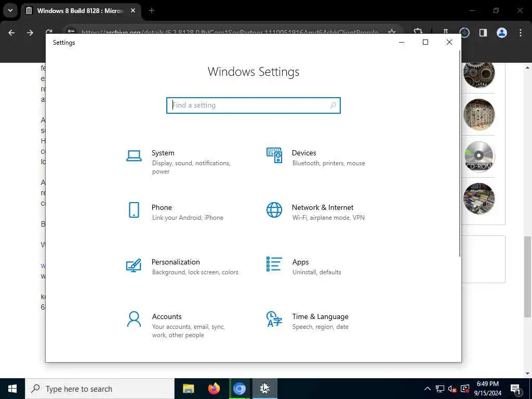The image size is (532, 399).
Task: Click the 'Time & Language' title
Action: 320,316
